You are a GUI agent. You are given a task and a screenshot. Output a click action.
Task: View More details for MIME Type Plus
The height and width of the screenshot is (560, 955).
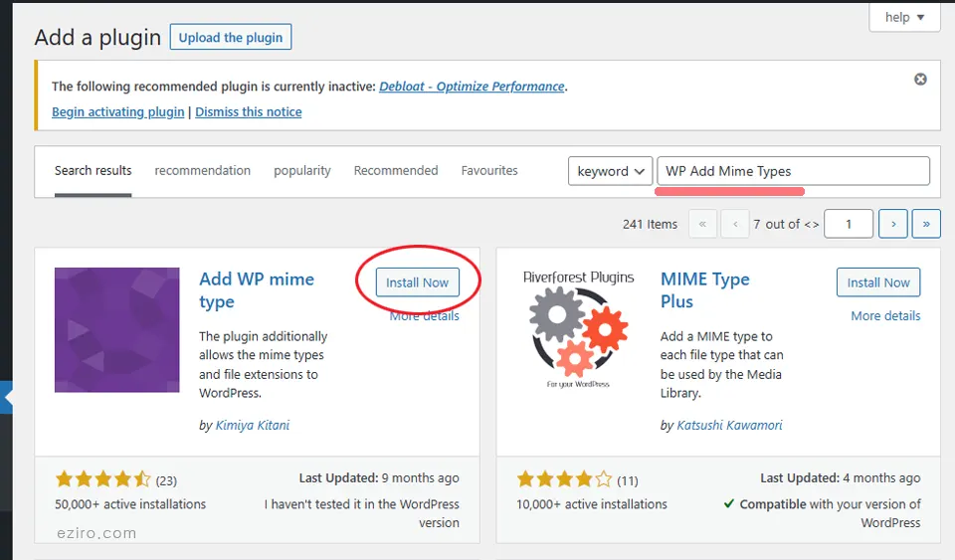click(885, 316)
